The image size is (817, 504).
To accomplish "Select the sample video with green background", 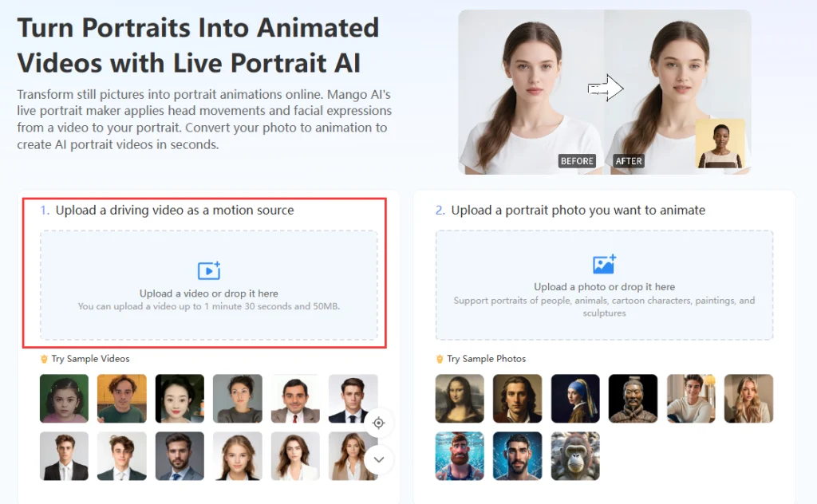I will coord(64,399).
